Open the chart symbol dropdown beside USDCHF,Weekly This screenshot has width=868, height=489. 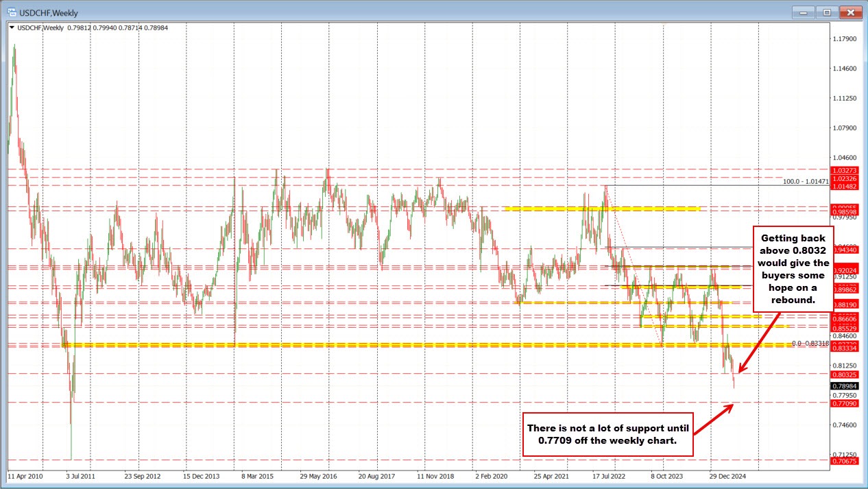[x=11, y=27]
